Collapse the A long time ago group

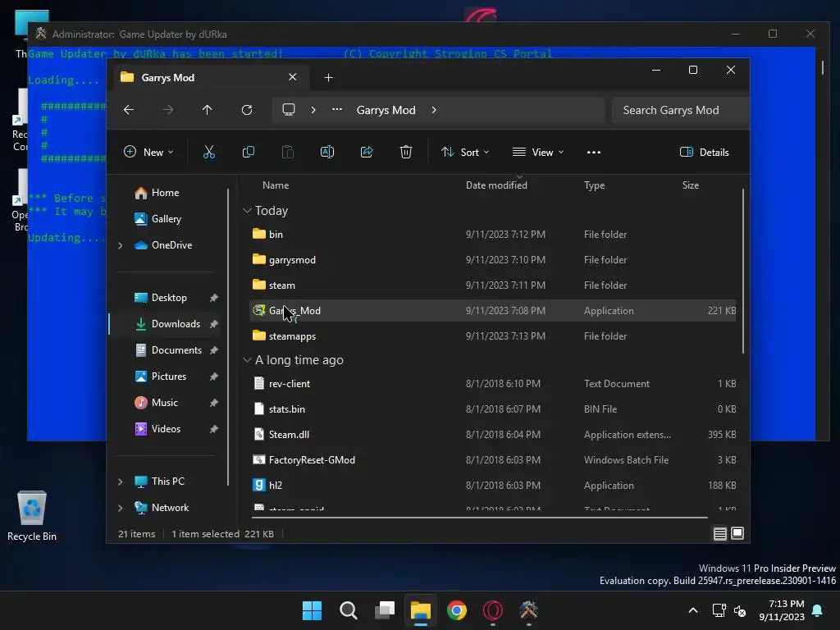247,360
